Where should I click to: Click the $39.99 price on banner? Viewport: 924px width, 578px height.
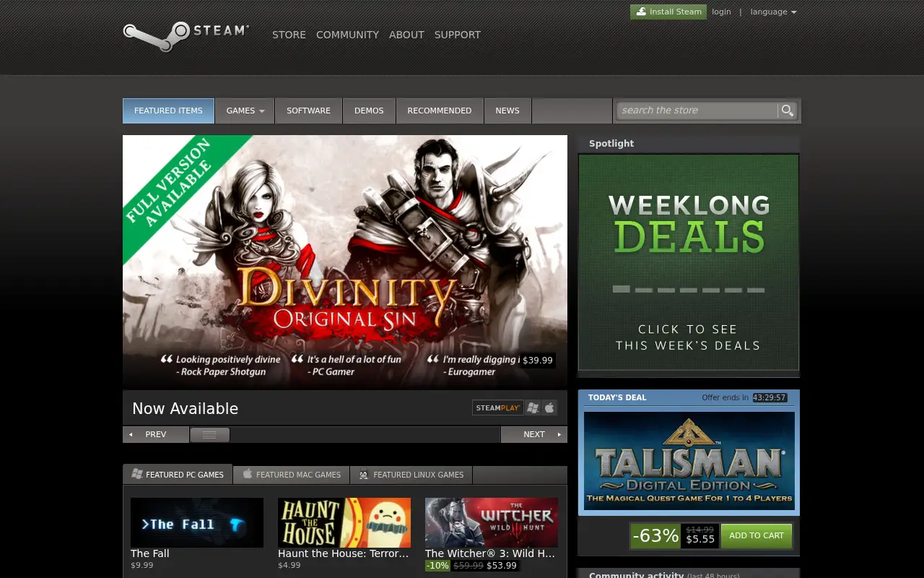coord(538,360)
